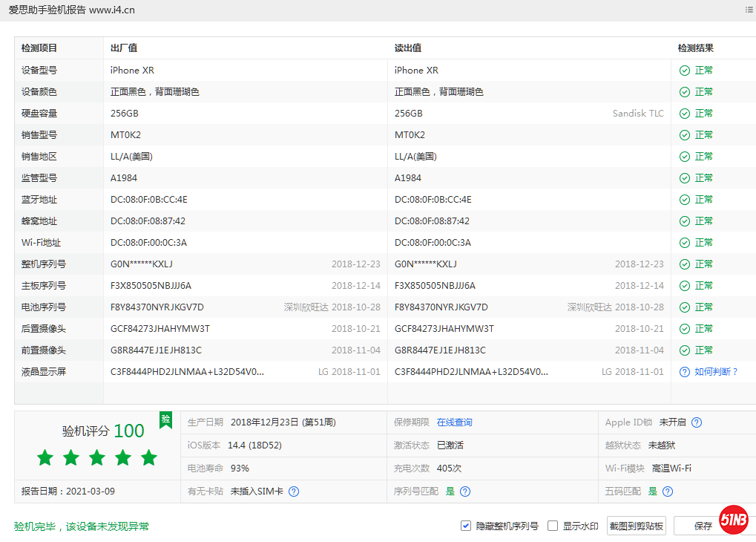The width and height of the screenshot is (756, 542).
Task: Click the 检测结果 column header
Action: 695,48
